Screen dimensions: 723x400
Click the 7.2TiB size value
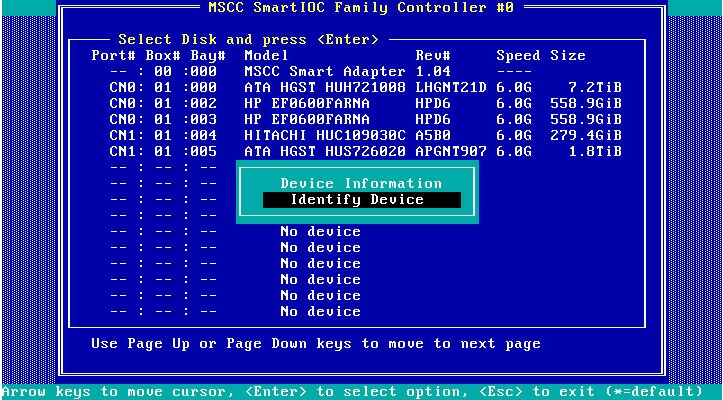pyautogui.click(x=594, y=87)
